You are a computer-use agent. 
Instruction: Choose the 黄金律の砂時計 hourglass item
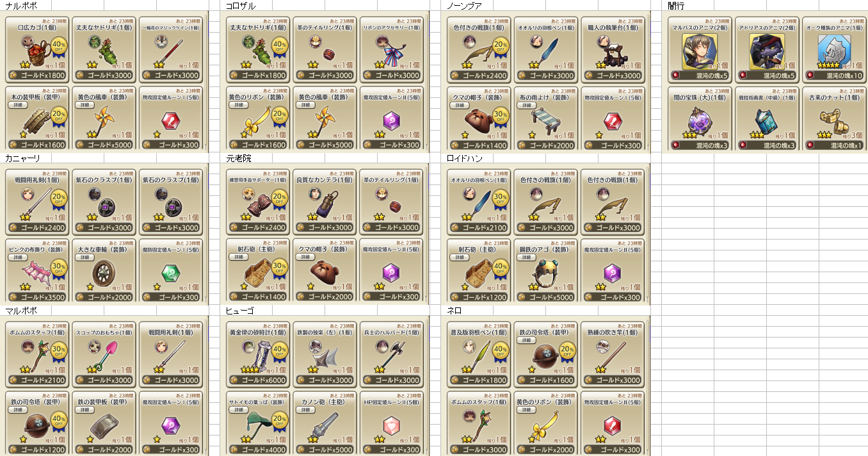257,354
